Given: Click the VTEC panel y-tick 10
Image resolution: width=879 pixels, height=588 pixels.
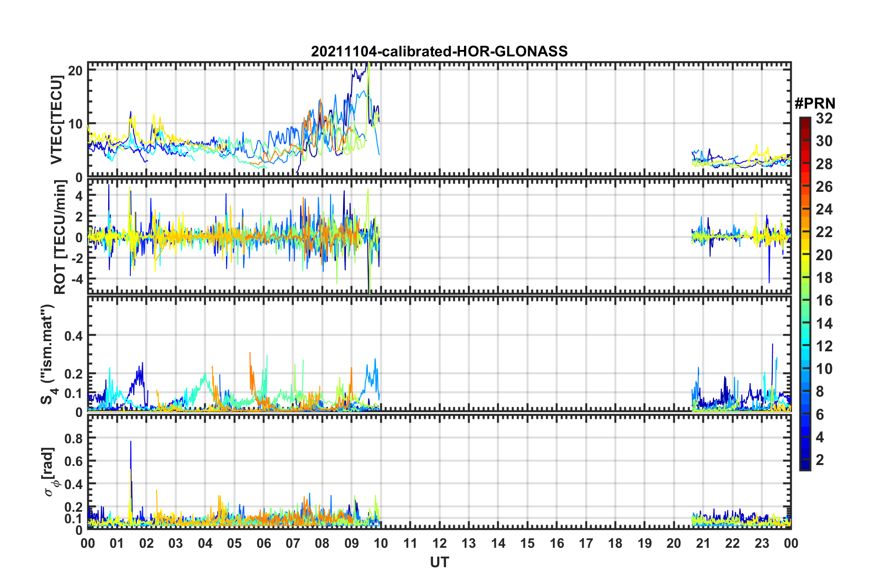Looking at the screenshot, I should [75, 124].
